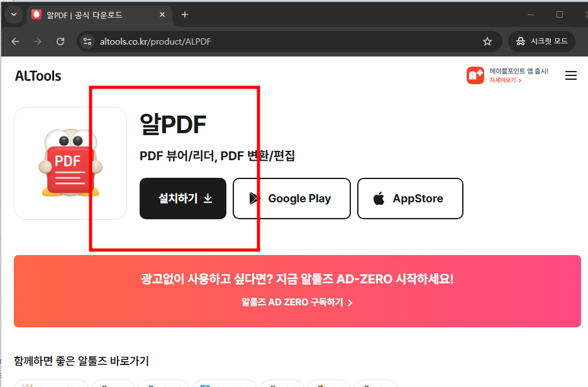Reload the page using the refresh icon
The width and height of the screenshot is (588, 387).
coord(60,41)
